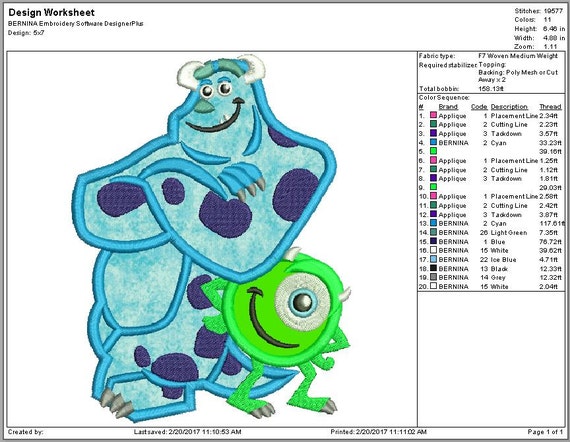Image resolution: width=570 pixels, height=442 pixels.
Task: Click the 'Description' column header
Action: point(509,107)
